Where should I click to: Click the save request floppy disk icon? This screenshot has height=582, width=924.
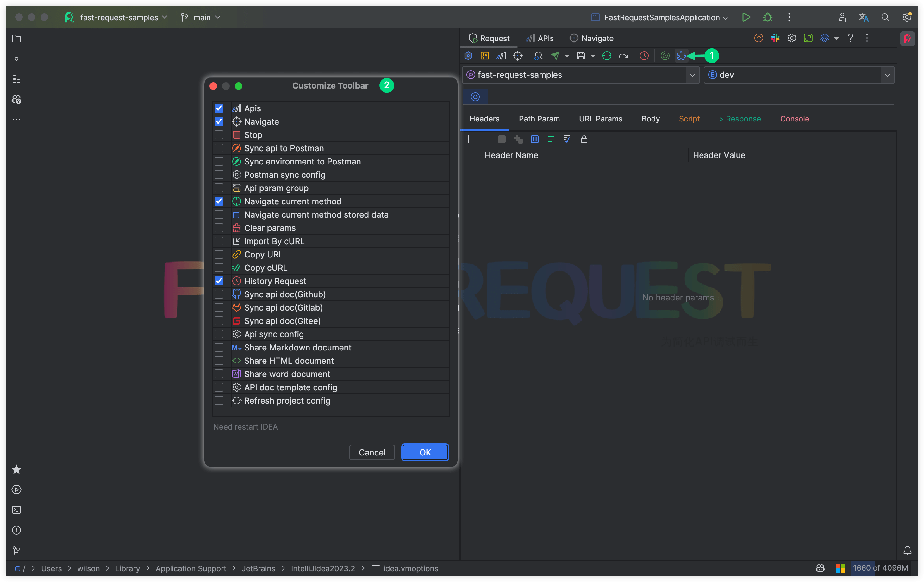click(581, 56)
